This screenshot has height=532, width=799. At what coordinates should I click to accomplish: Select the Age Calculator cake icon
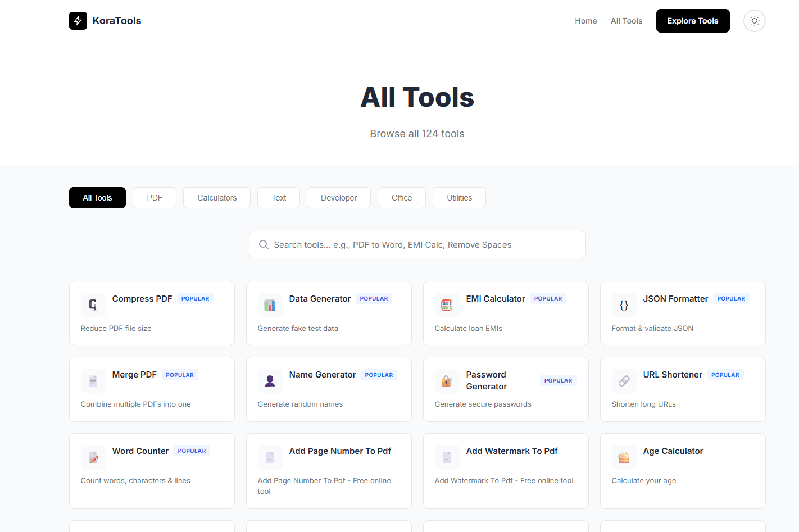coord(624,457)
